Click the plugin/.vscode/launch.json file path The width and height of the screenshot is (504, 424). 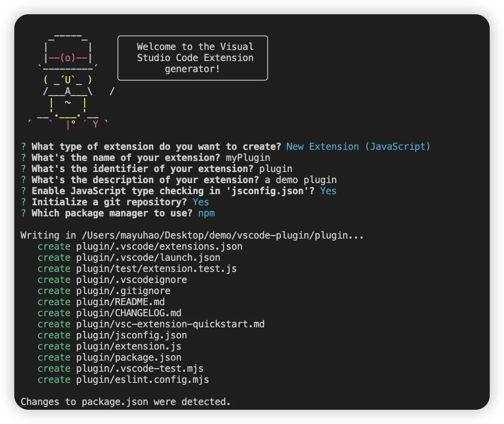tap(148, 258)
